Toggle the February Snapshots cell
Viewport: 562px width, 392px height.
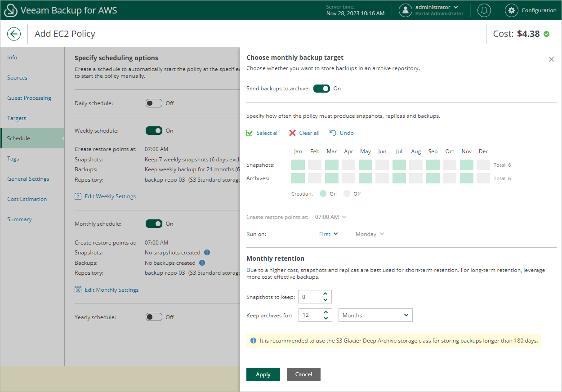pos(315,165)
